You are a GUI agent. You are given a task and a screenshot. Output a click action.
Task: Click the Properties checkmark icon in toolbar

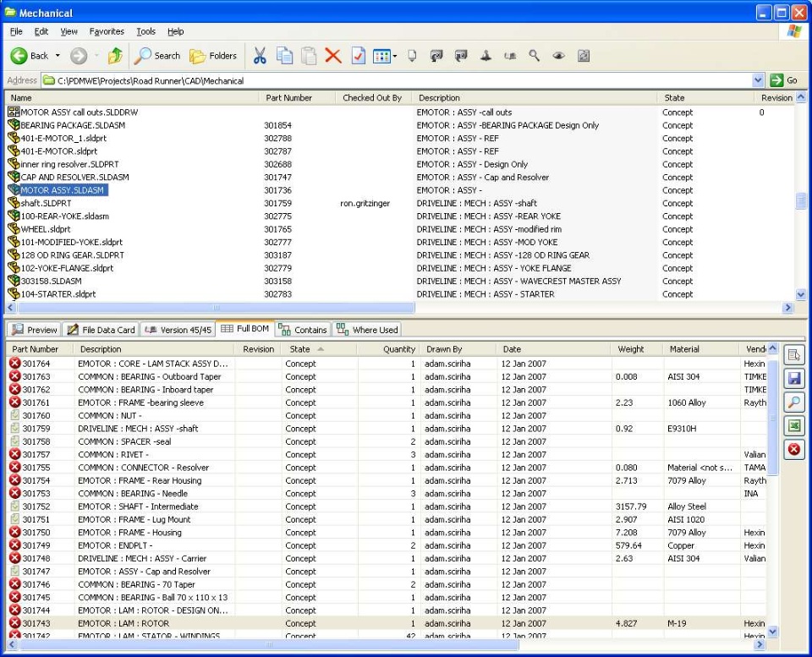[358, 56]
